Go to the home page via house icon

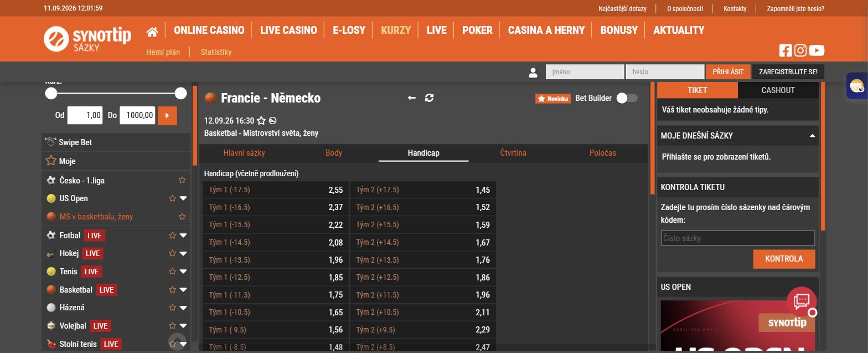[x=152, y=31]
